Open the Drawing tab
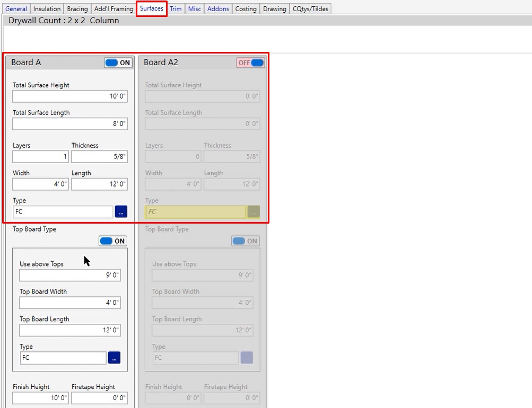The image size is (532, 408). (x=274, y=9)
